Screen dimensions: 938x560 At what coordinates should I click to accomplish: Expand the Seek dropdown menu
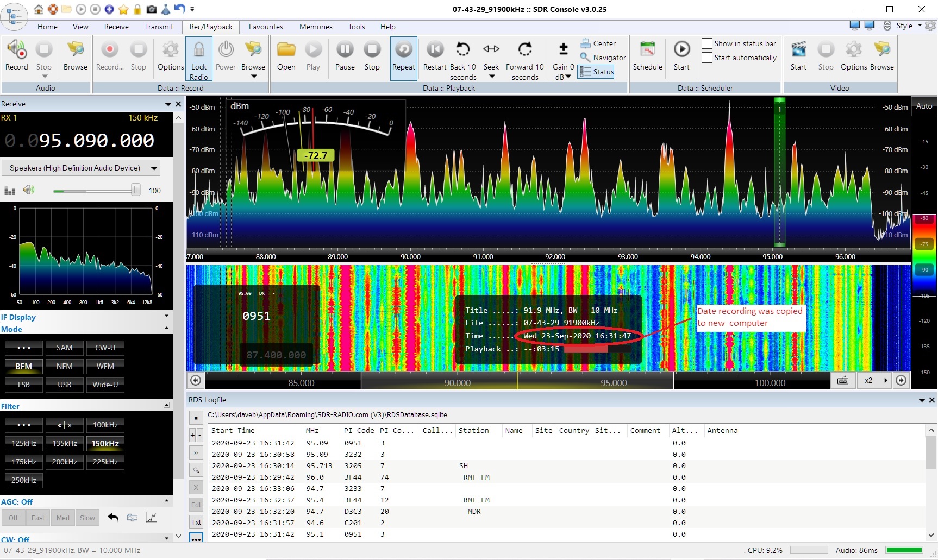(x=491, y=76)
